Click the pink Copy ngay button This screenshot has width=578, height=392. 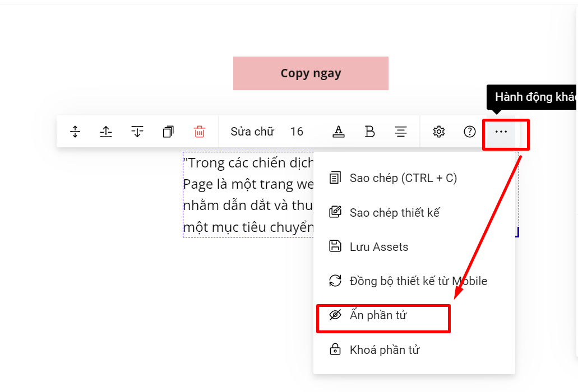311,73
